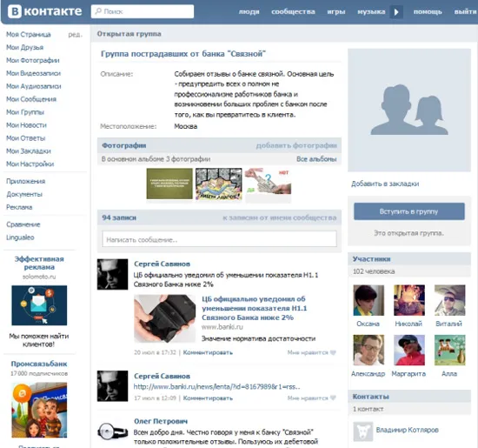This screenshot has width=478, height=448.
Task: Click the VKontakte logo icon
Action: pyautogui.click(x=15, y=11)
